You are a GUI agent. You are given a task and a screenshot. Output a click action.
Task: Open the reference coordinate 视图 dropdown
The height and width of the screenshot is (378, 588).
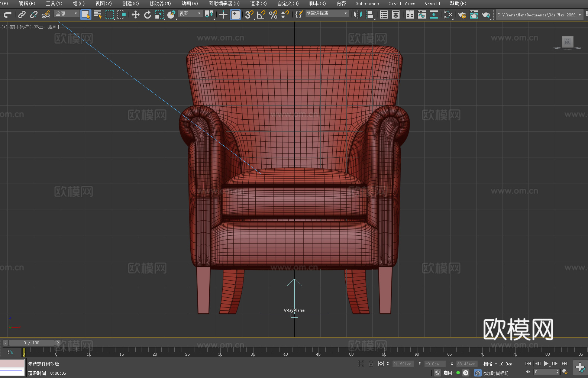coord(190,13)
